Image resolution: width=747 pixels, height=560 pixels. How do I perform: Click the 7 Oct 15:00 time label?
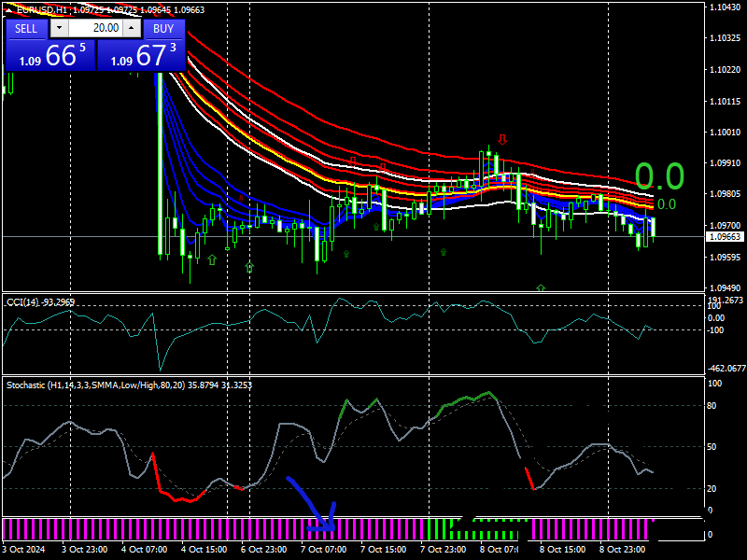coord(383,549)
